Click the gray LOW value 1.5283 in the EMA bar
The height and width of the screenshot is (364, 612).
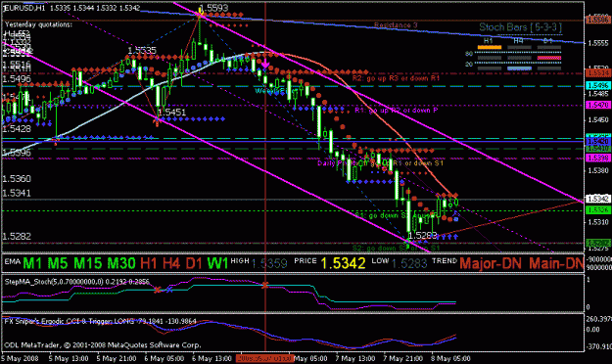point(408,264)
